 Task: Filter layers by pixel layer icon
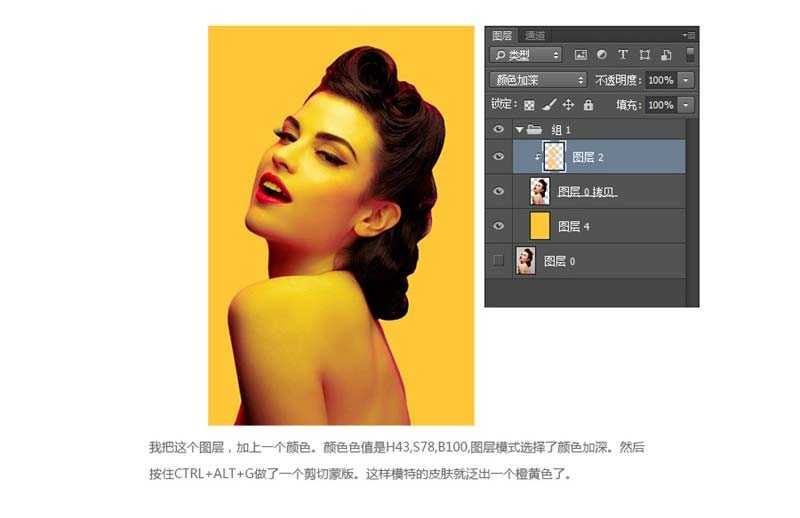pyautogui.click(x=581, y=55)
